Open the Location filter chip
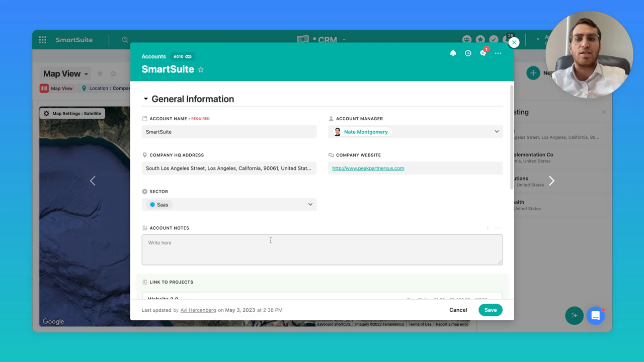644x362 pixels. [105, 88]
